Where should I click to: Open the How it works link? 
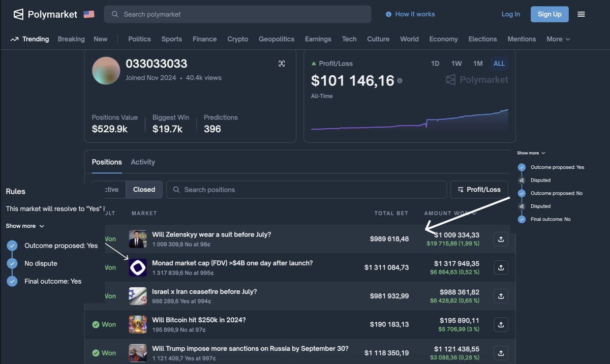410,14
